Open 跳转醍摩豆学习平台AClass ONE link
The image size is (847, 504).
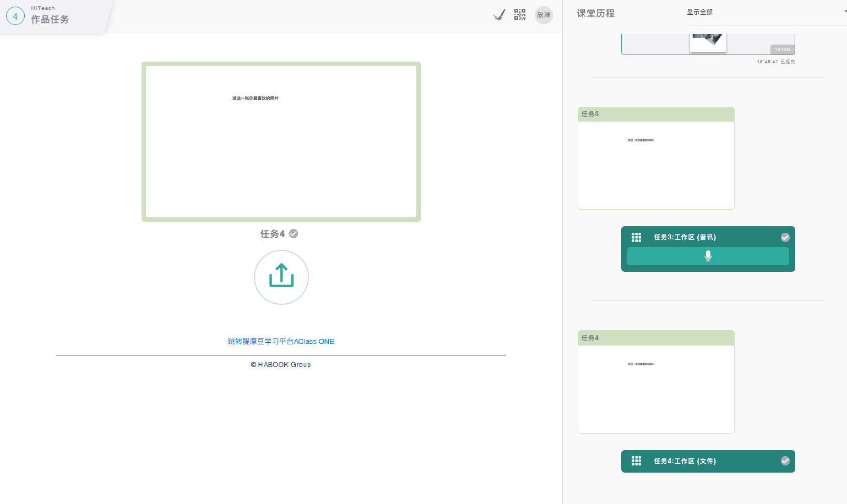tap(281, 342)
